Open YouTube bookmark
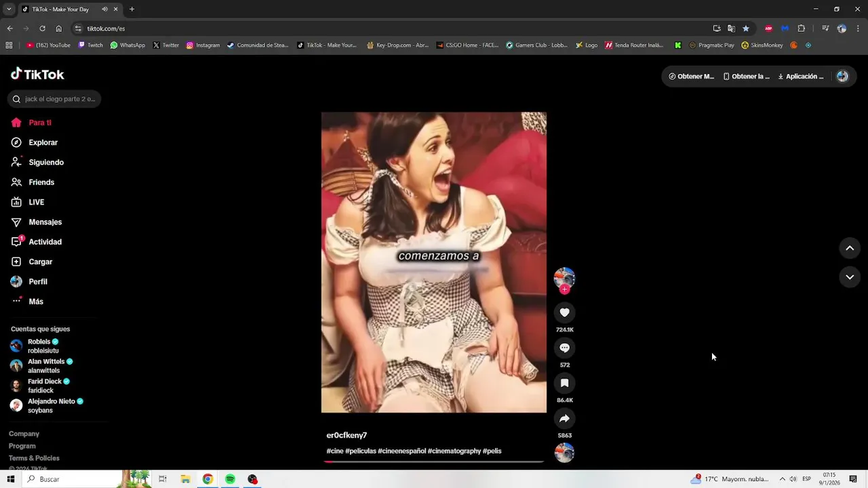 point(48,45)
